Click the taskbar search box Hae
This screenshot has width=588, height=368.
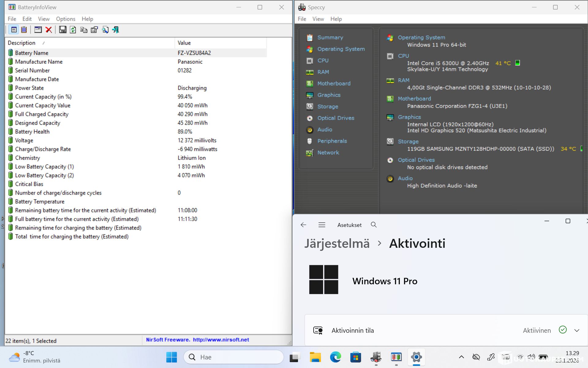233,357
